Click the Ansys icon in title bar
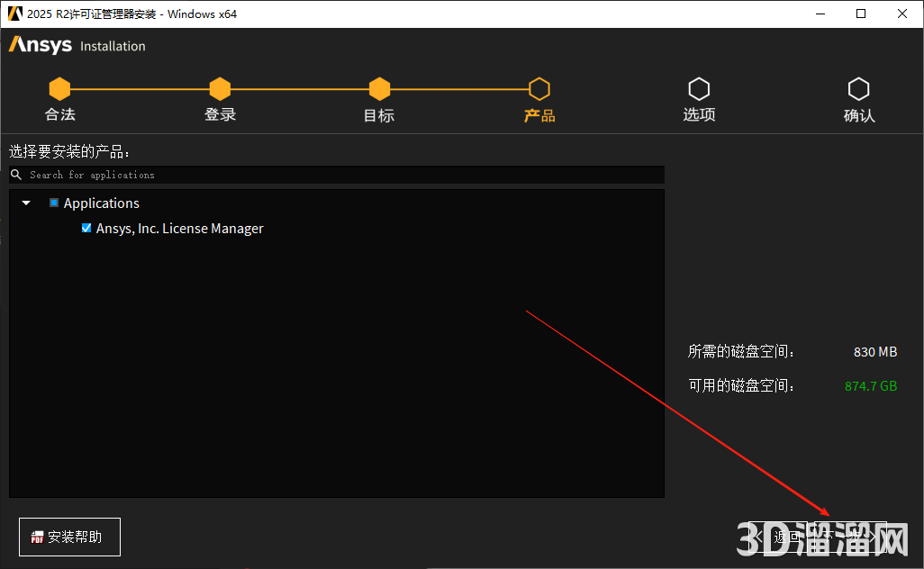Image resolution: width=924 pixels, height=569 pixels. click(15, 14)
